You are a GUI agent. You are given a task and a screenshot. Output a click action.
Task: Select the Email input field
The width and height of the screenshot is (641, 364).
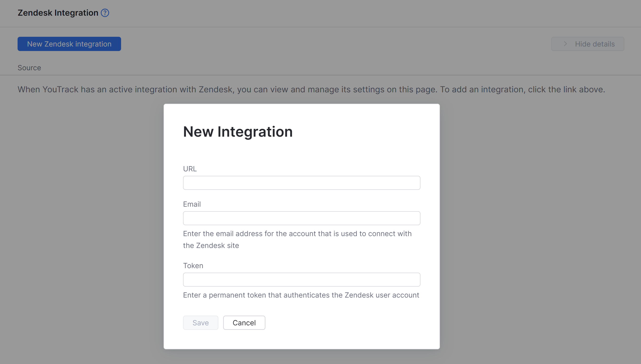301,218
